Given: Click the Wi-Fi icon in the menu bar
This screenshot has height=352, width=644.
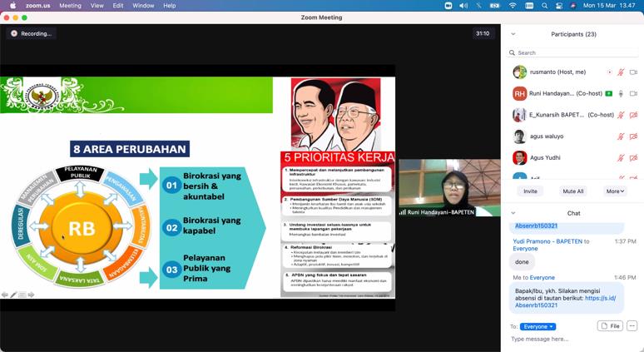Looking at the screenshot, I should (x=513, y=6).
